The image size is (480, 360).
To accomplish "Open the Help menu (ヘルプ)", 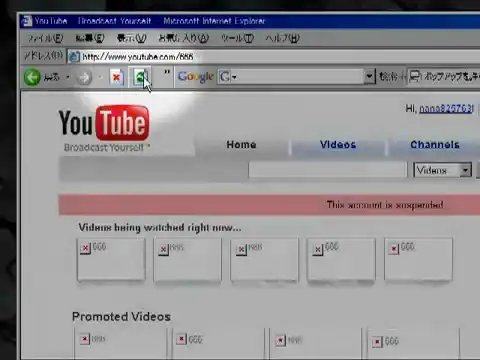I will point(283,38).
